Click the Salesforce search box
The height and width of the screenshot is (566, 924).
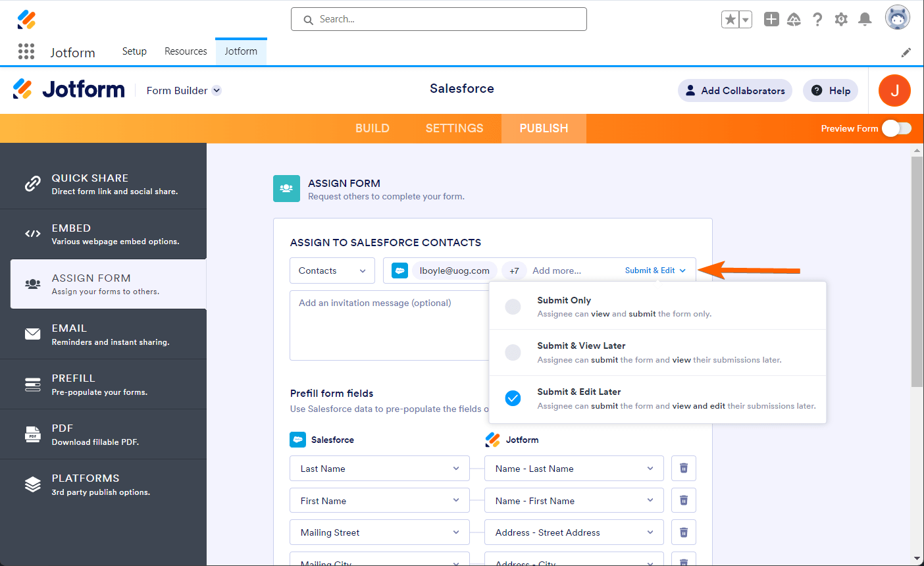439,19
